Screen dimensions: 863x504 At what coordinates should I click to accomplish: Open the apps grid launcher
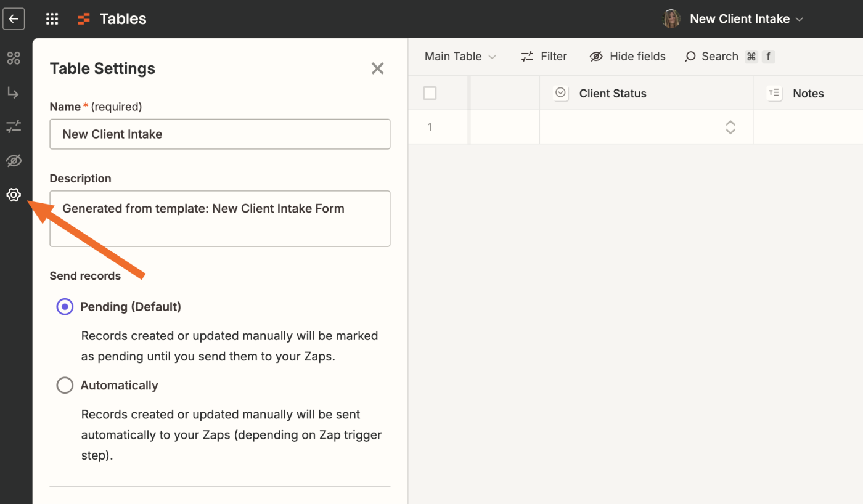52,18
